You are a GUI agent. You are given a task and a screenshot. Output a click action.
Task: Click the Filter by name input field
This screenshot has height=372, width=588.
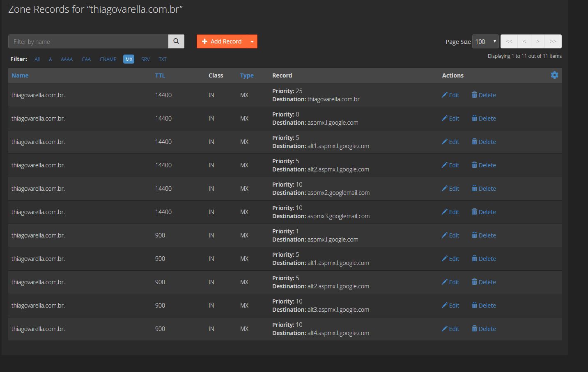[x=88, y=41]
